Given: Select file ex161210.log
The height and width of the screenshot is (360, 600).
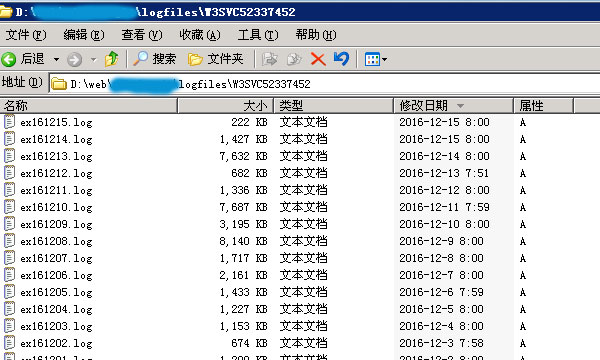Looking at the screenshot, I should 56,207.
